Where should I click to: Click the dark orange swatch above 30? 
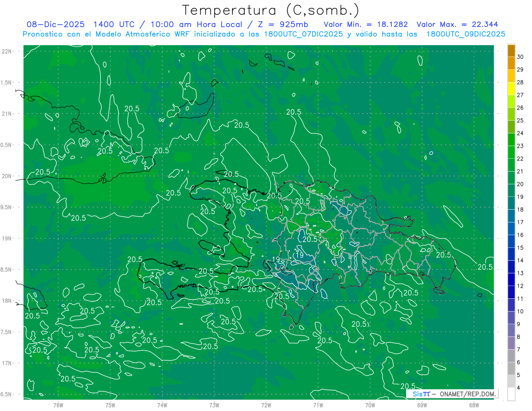(511, 51)
